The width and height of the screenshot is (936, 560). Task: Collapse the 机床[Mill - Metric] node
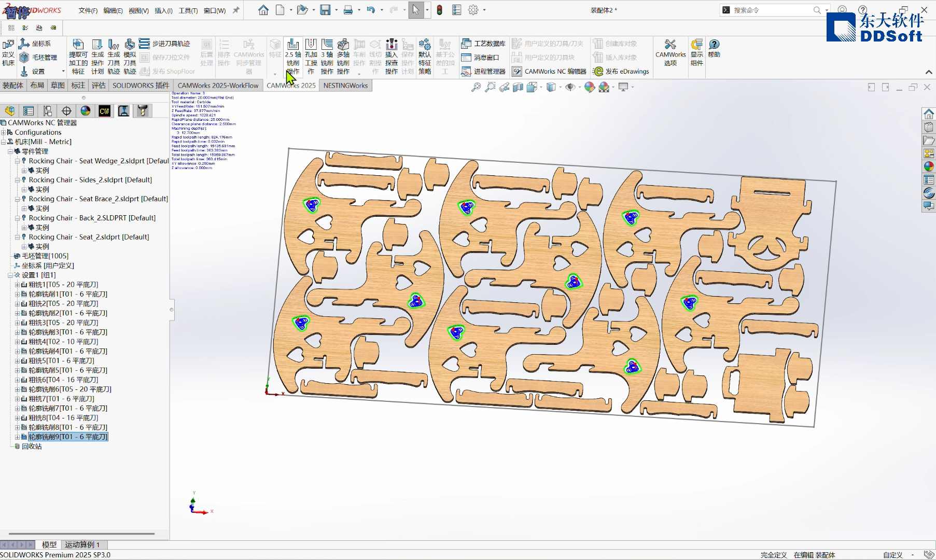point(3,142)
